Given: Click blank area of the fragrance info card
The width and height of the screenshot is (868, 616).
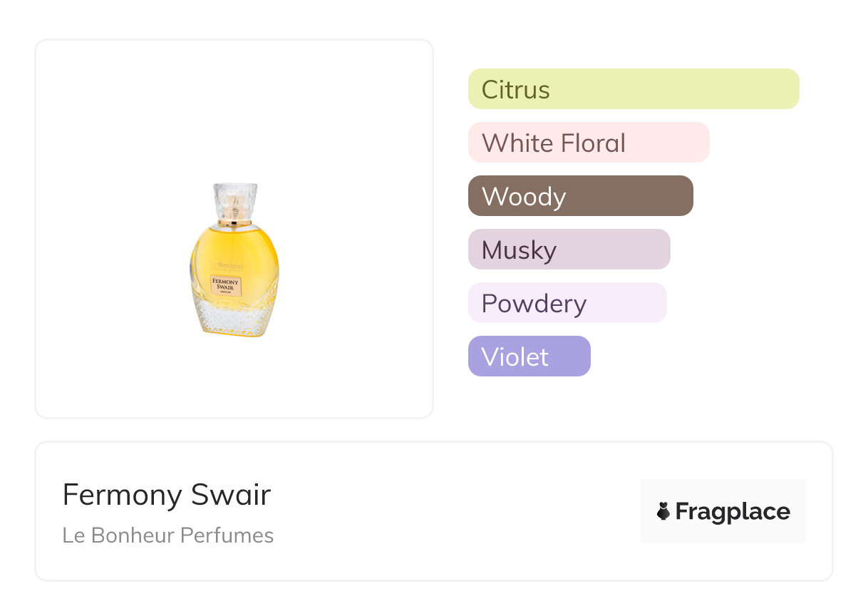Looking at the screenshot, I should [456, 513].
